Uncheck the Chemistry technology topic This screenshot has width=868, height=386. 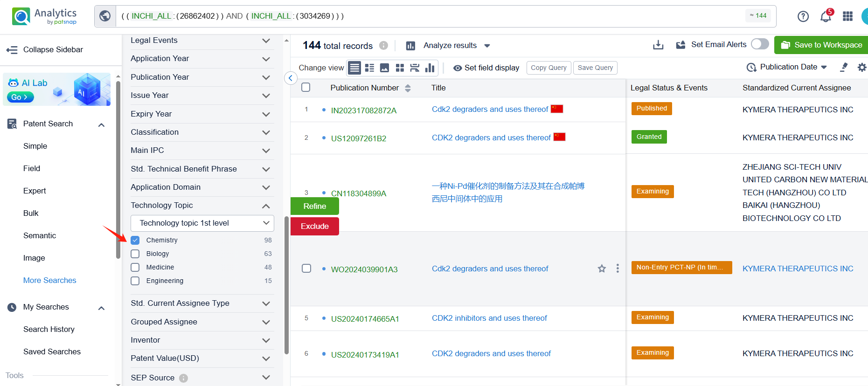click(135, 240)
